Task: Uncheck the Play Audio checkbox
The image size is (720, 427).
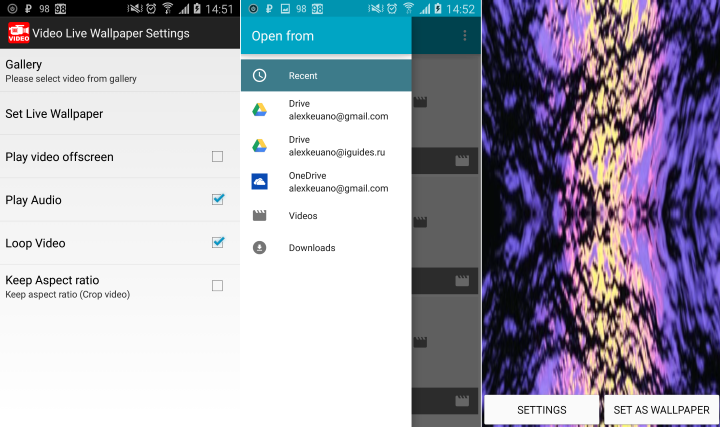Action: [218, 200]
